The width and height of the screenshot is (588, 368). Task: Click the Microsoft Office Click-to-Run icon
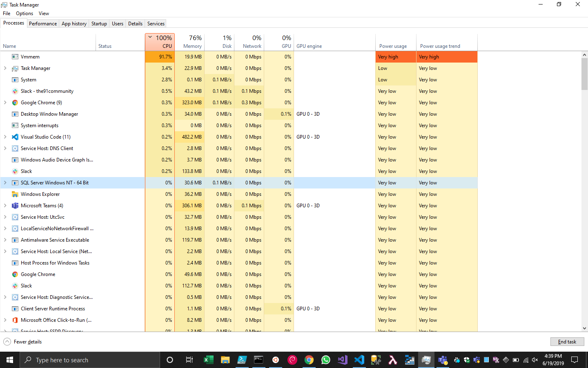tap(15, 320)
